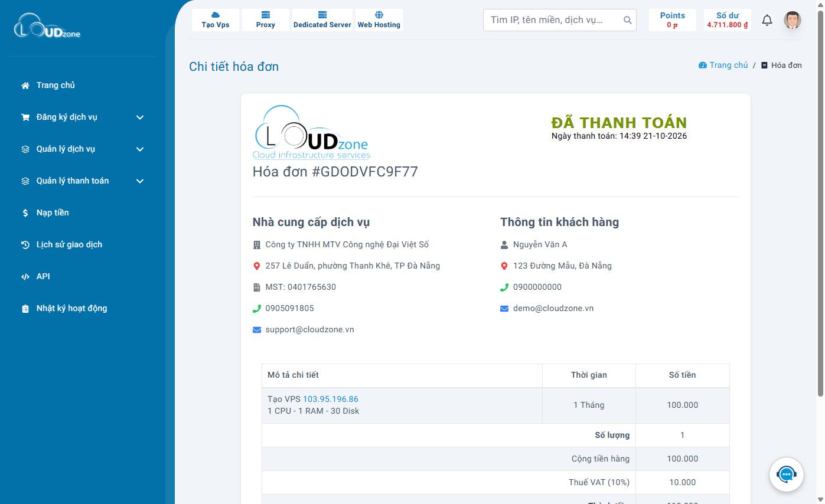
Task: Expand the Đăng ký dịch vụ chevron
Action: tap(140, 117)
